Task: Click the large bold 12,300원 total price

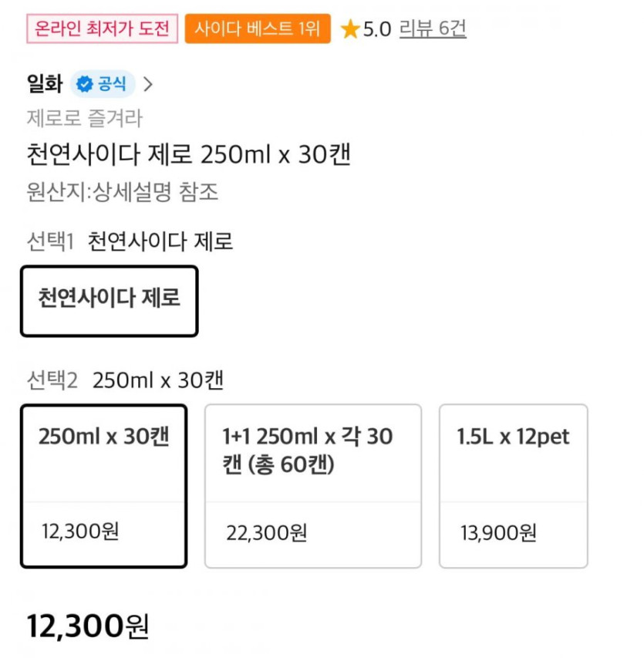Action: coord(87,626)
